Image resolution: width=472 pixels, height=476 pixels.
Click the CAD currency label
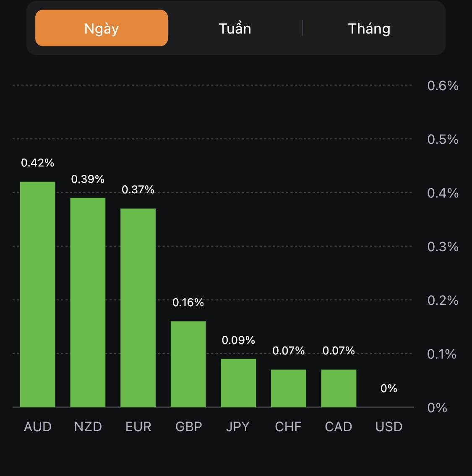[x=339, y=427]
